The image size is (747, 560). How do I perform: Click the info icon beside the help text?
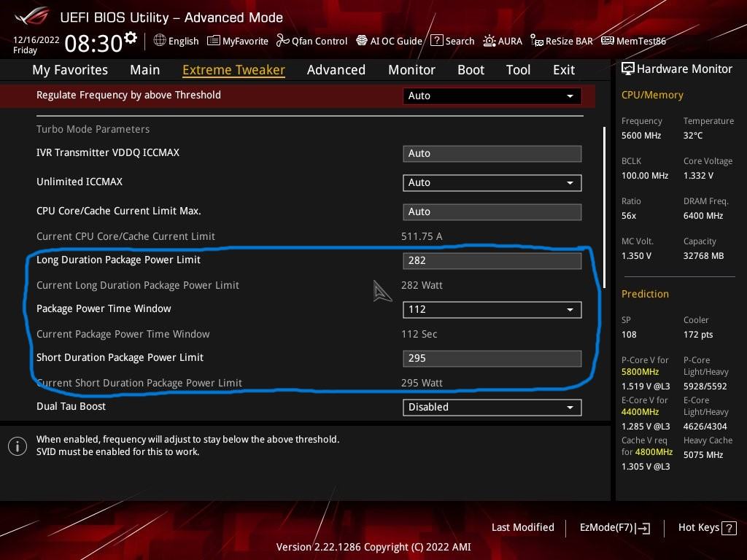pos(18,446)
